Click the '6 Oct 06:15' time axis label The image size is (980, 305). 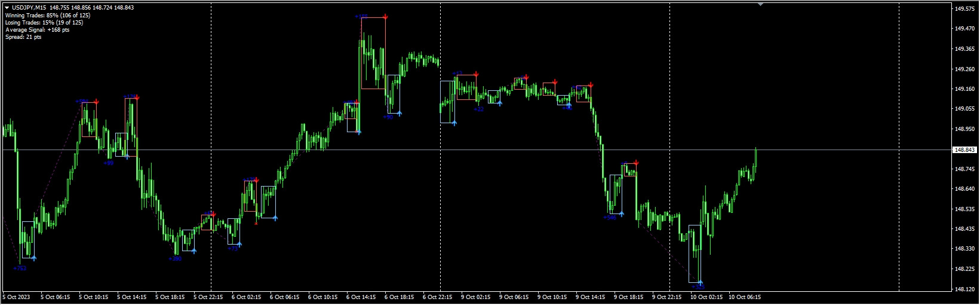[x=285, y=297]
